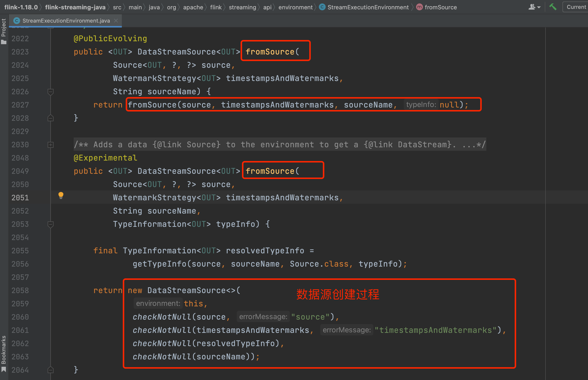
Task: Click the folded Javadoc comment text
Action: 280,145
